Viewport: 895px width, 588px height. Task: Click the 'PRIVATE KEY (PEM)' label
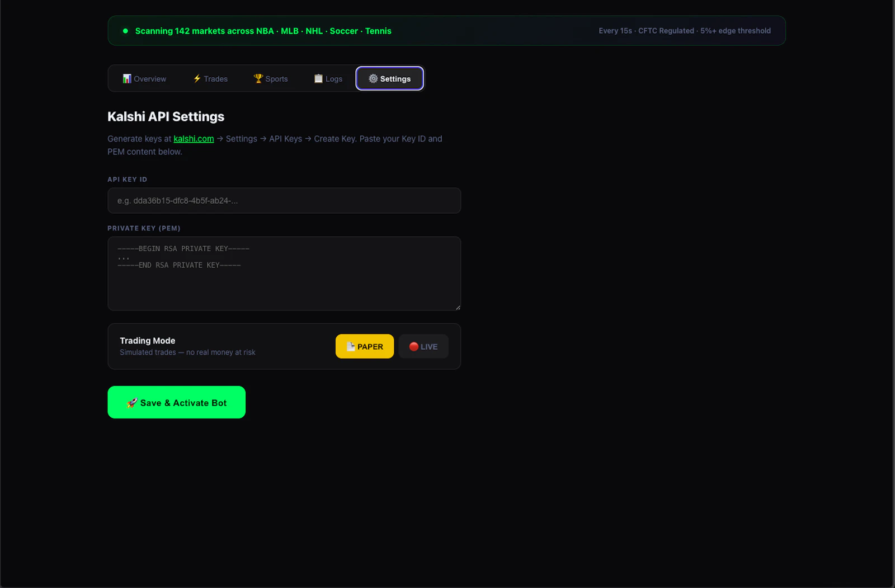144,228
